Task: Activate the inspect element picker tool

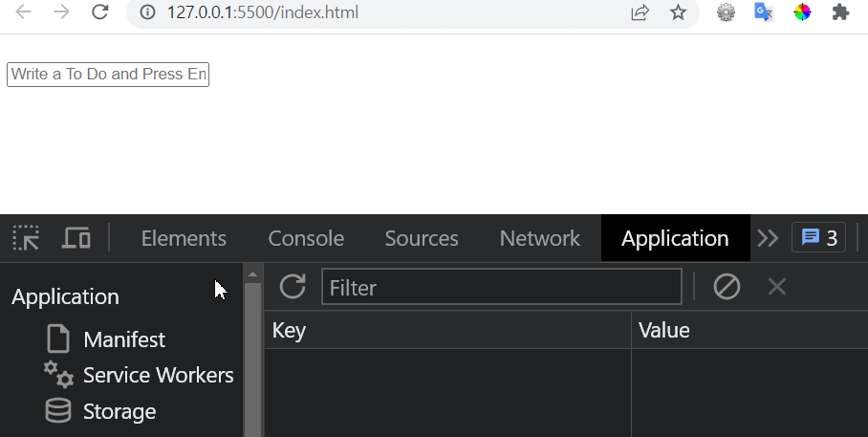Action: 26,238
